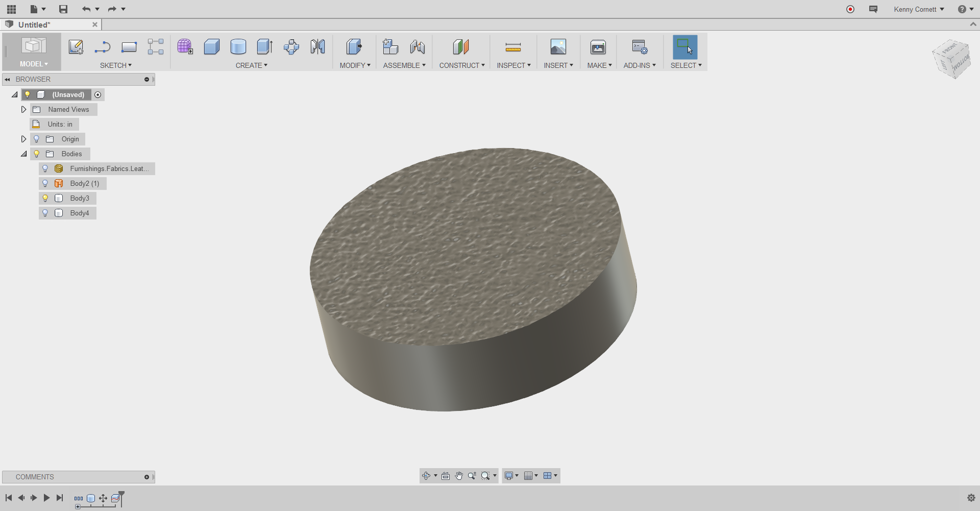
Task: Collapse the Bodies folder
Action: pos(23,154)
